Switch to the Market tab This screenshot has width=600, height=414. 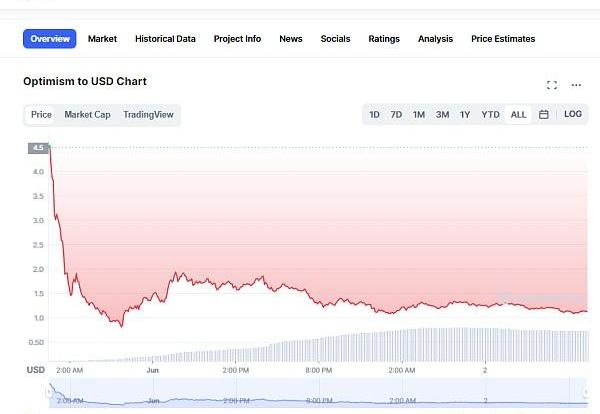coord(102,39)
